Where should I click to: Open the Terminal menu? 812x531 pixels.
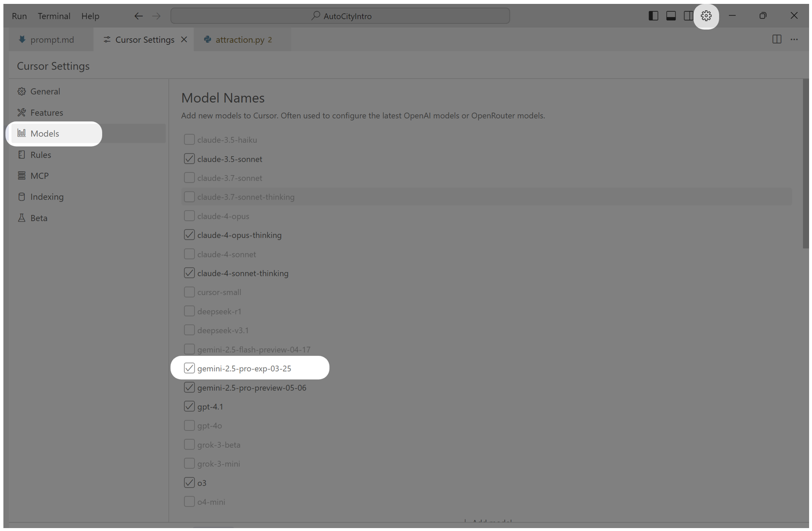pos(54,16)
